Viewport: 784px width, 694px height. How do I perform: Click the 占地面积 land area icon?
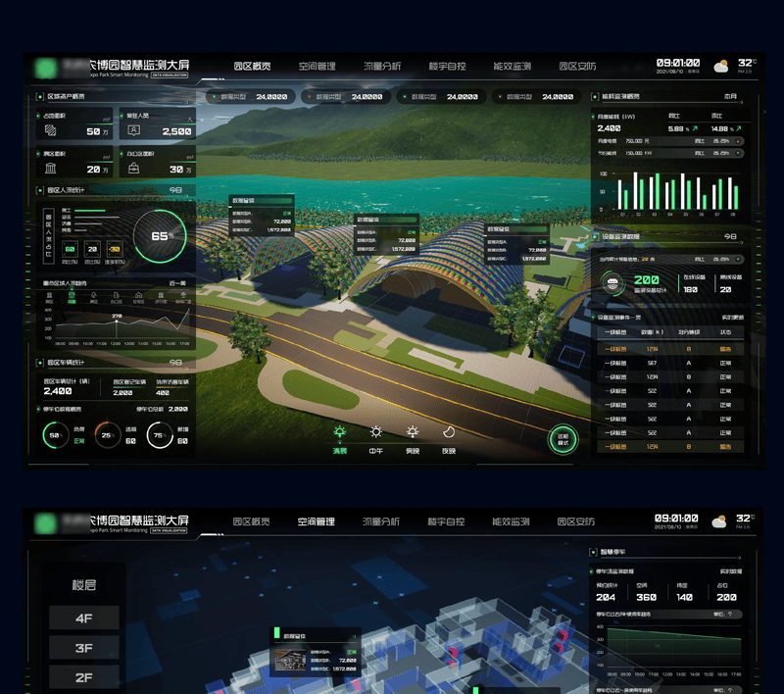coord(50,131)
